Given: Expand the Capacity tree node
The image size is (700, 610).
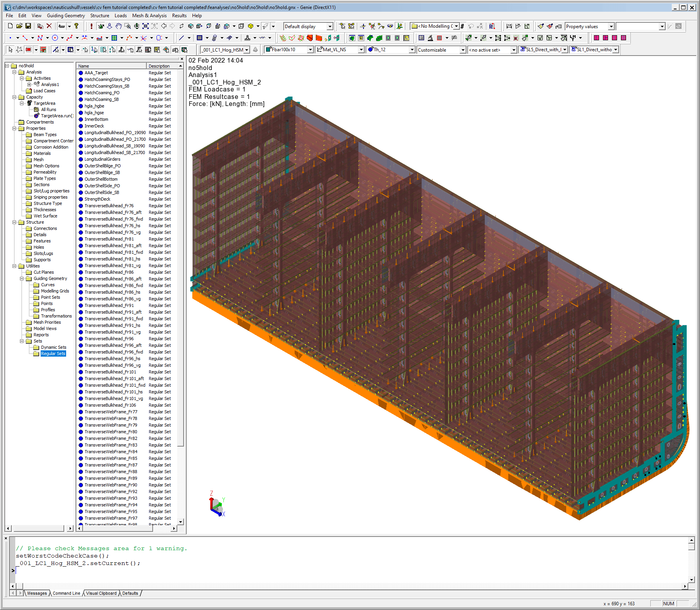Looking at the screenshot, I should point(15,97).
